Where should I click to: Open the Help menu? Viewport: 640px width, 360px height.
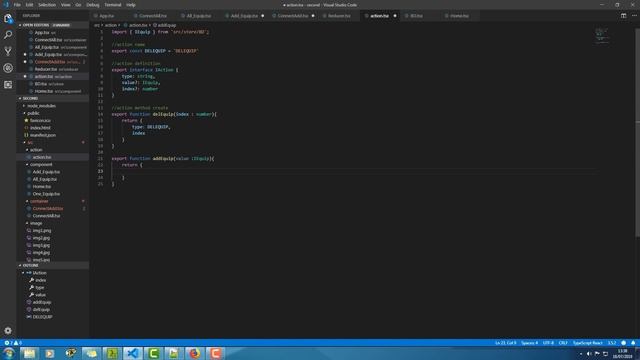tap(131, 5)
